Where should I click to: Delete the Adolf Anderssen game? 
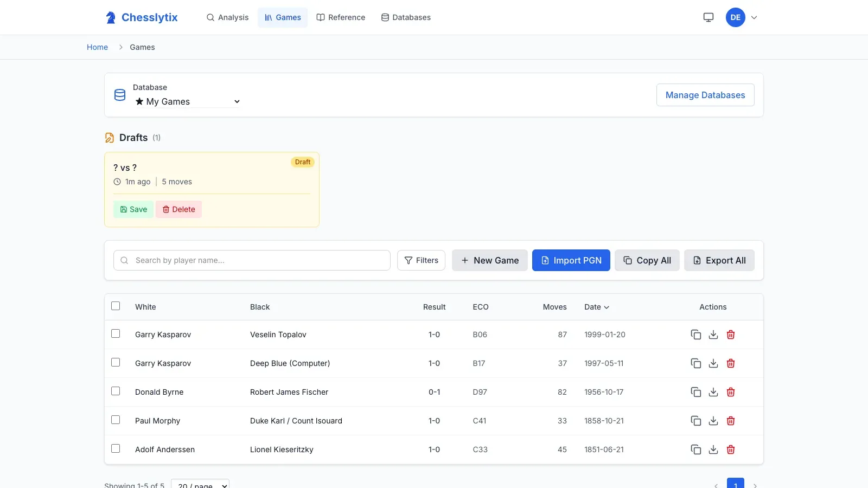click(731, 450)
